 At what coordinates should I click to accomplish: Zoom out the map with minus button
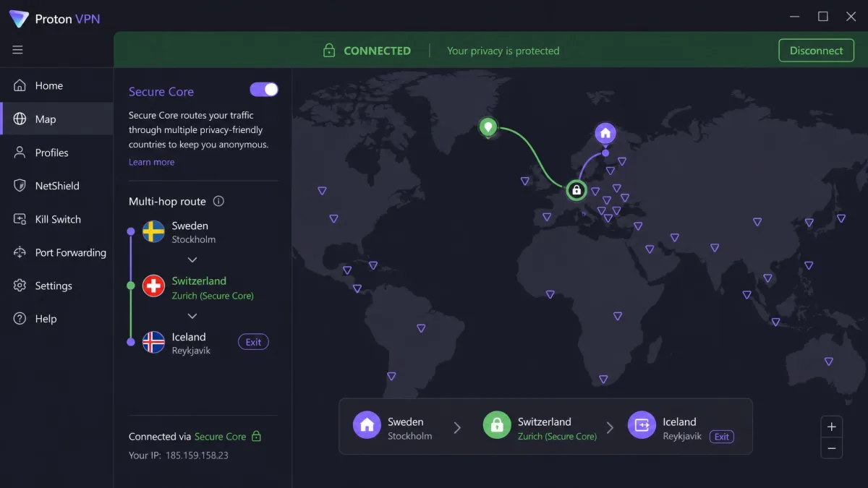coord(832,448)
